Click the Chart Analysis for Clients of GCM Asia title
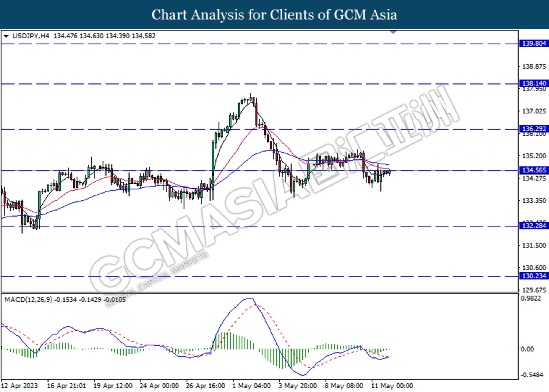Screen dimensions: 549x392 pos(274,15)
